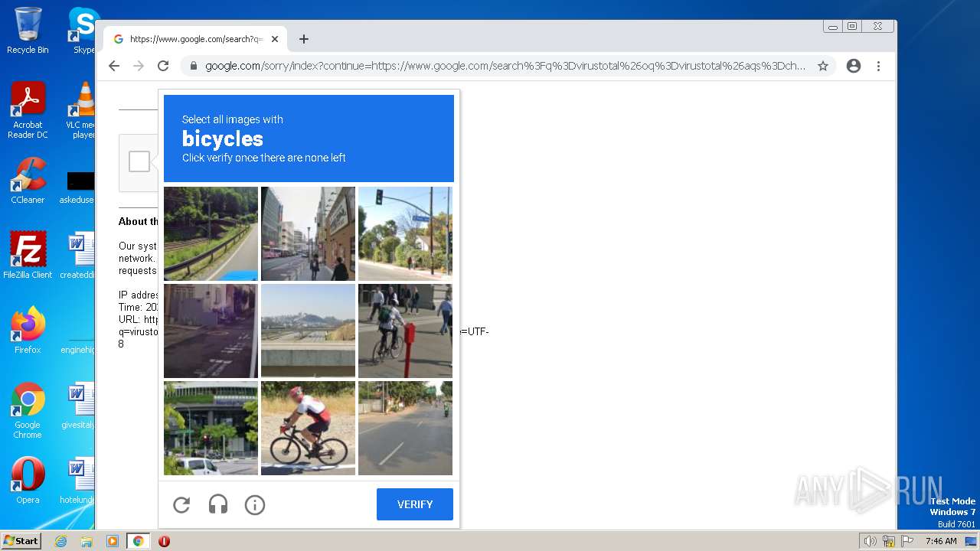Open Action Center flag tray icon
Viewport: 980px width, 551px height.
pyautogui.click(x=907, y=541)
